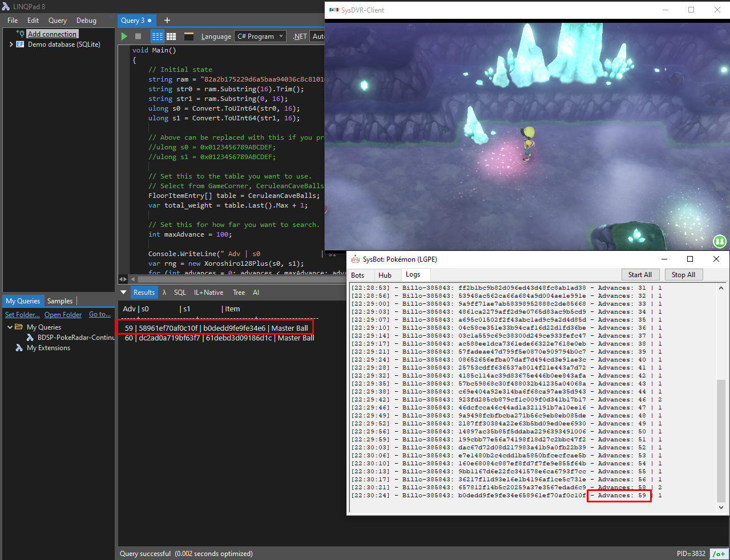Expand the Demo database (SQLite) node
Viewport: 730px width, 560px height.
(x=11, y=44)
